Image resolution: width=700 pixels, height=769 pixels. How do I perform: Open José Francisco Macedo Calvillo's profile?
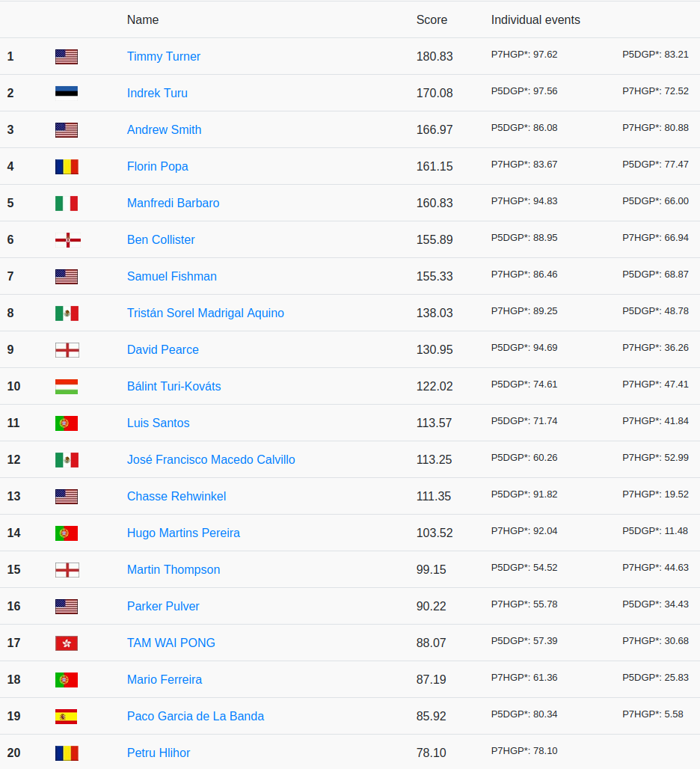click(211, 459)
